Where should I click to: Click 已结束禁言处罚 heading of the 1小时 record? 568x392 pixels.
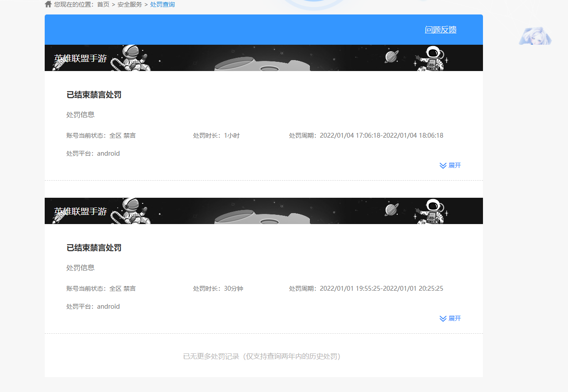(x=94, y=95)
